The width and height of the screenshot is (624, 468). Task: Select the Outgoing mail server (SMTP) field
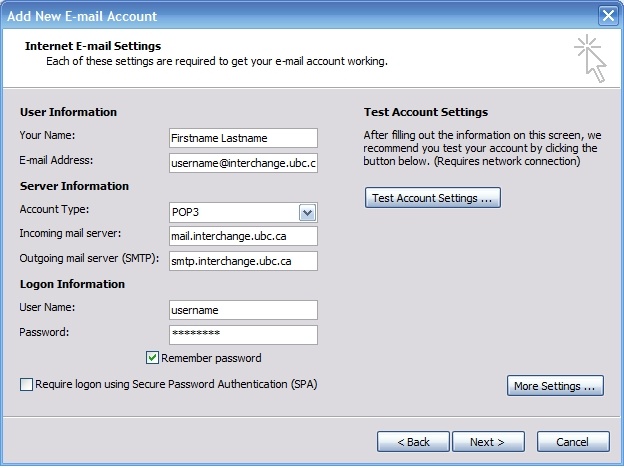243,261
